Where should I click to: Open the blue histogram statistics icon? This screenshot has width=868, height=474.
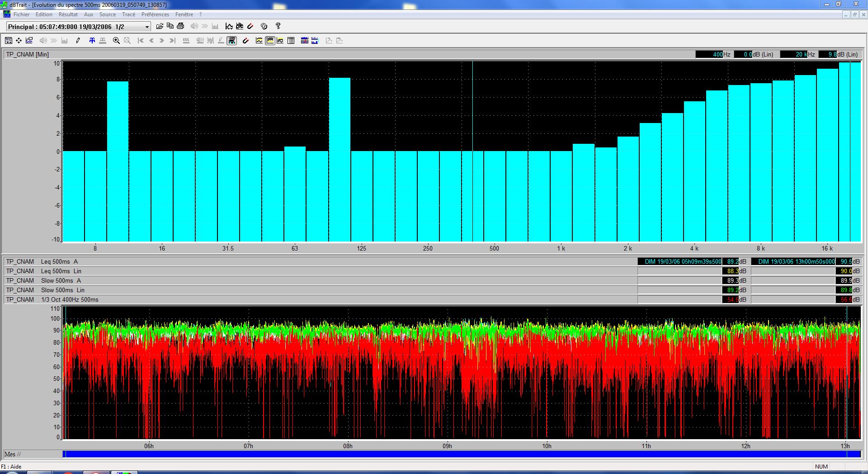point(315,40)
